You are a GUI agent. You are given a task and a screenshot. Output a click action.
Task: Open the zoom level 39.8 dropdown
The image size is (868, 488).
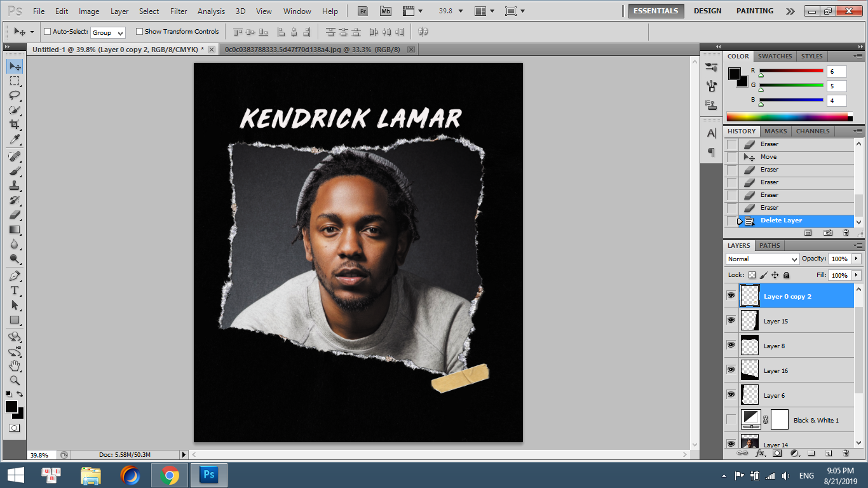461,11
